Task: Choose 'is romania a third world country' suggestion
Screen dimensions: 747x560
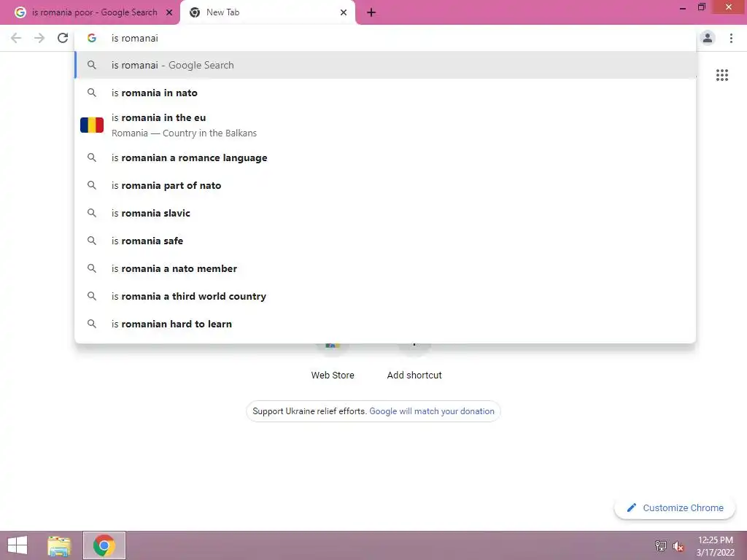Action: (x=385, y=296)
